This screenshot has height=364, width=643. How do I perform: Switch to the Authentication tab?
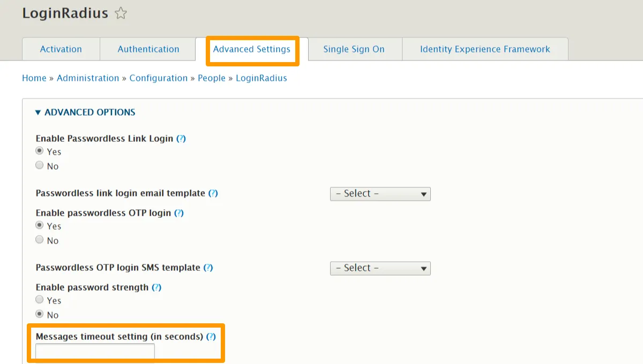coord(148,49)
